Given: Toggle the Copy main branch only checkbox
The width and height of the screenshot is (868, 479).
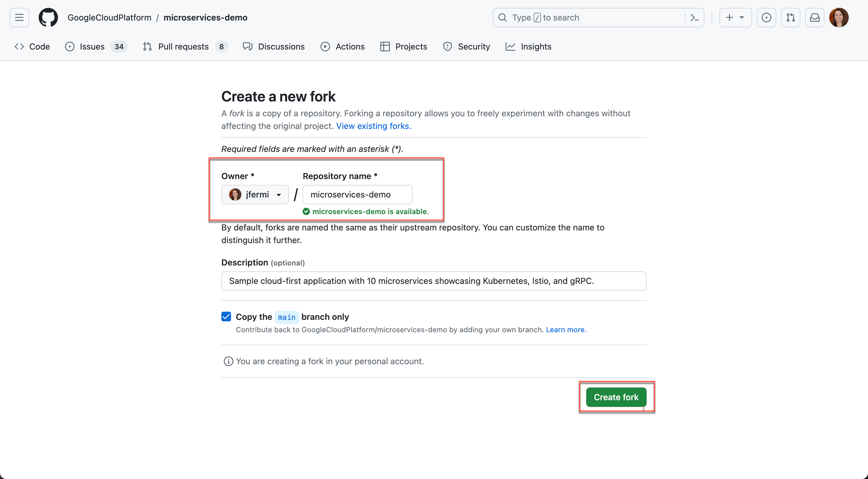Looking at the screenshot, I should pyautogui.click(x=226, y=316).
